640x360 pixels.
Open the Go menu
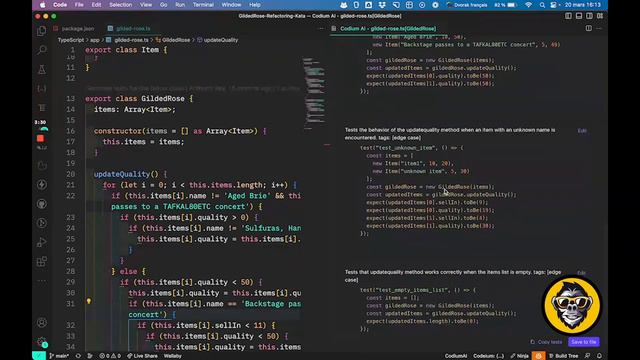point(163,5)
